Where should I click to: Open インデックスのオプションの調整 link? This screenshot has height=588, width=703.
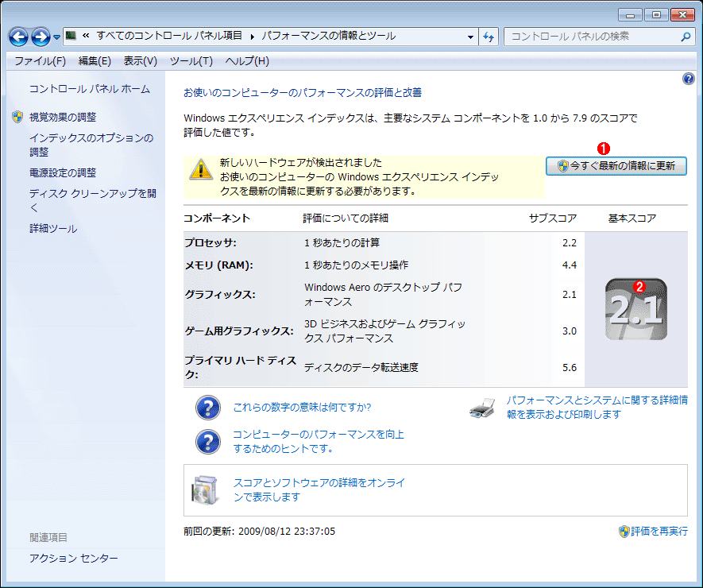91,145
